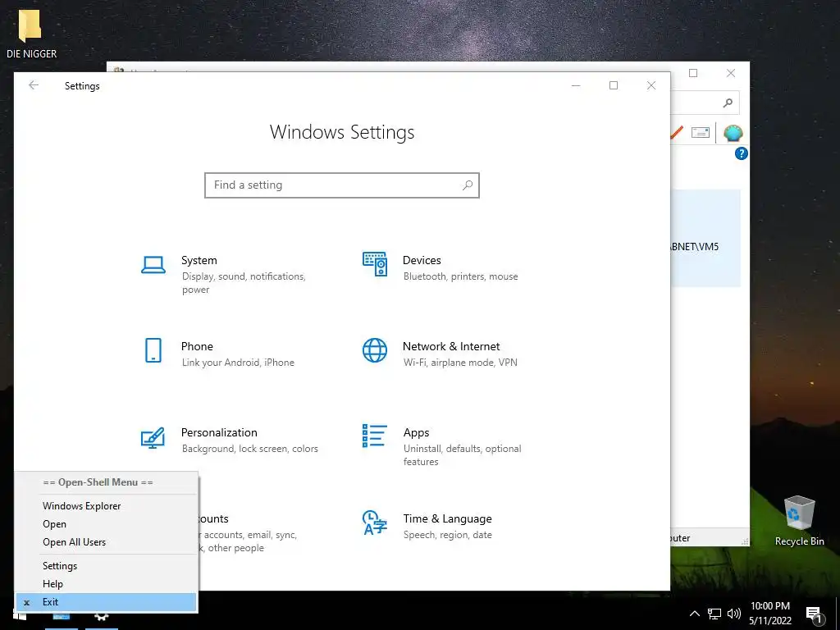This screenshot has height=630, width=840.
Task: Click the teal shell icon in background window
Action: point(733,132)
